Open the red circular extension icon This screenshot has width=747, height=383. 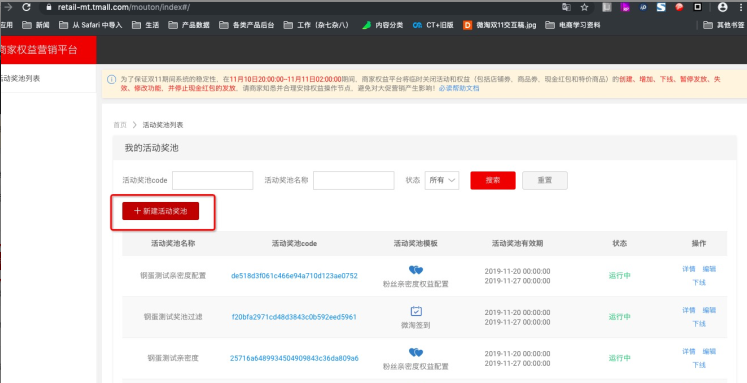679,7
